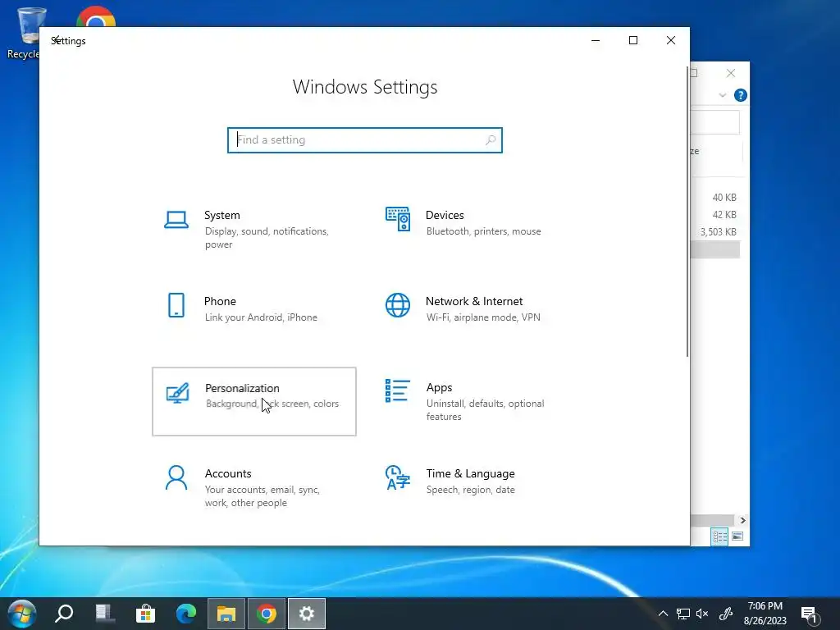Screen dimensions: 840x630
Task: Open the Phone settings icon
Action: pos(176,305)
